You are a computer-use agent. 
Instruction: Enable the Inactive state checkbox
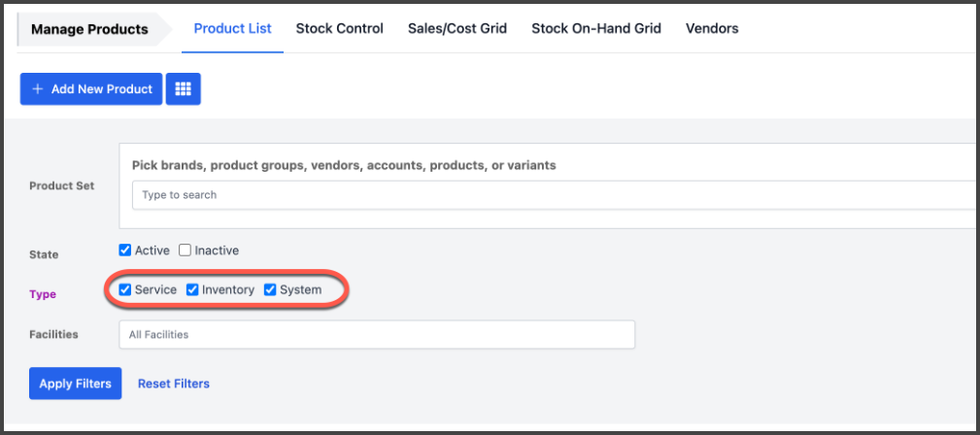(x=185, y=251)
